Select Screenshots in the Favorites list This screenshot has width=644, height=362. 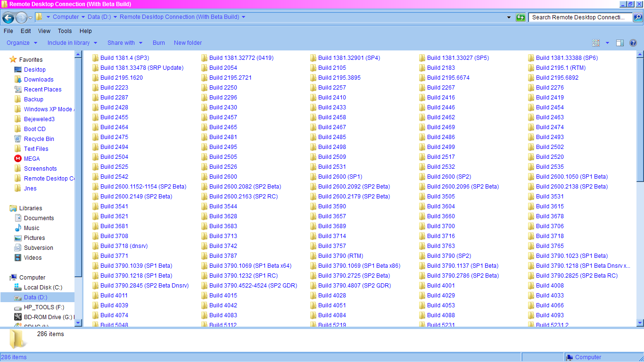click(x=40, y=169)
